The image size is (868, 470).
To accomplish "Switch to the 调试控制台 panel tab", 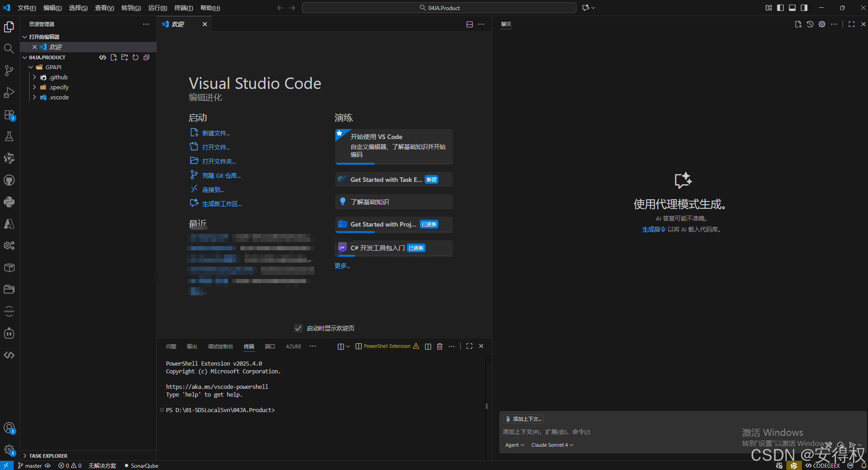I will click(220, 346).
